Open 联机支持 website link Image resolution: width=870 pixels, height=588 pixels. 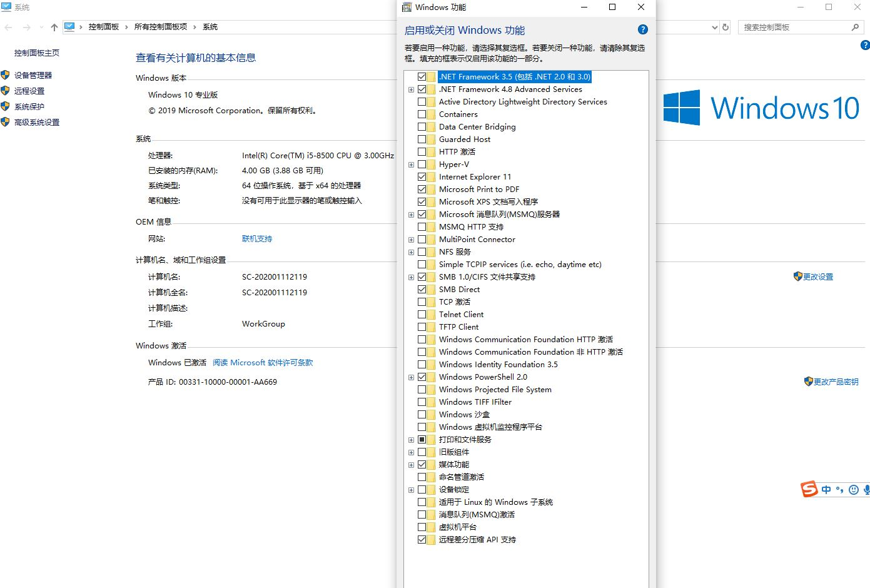(257, 239)
